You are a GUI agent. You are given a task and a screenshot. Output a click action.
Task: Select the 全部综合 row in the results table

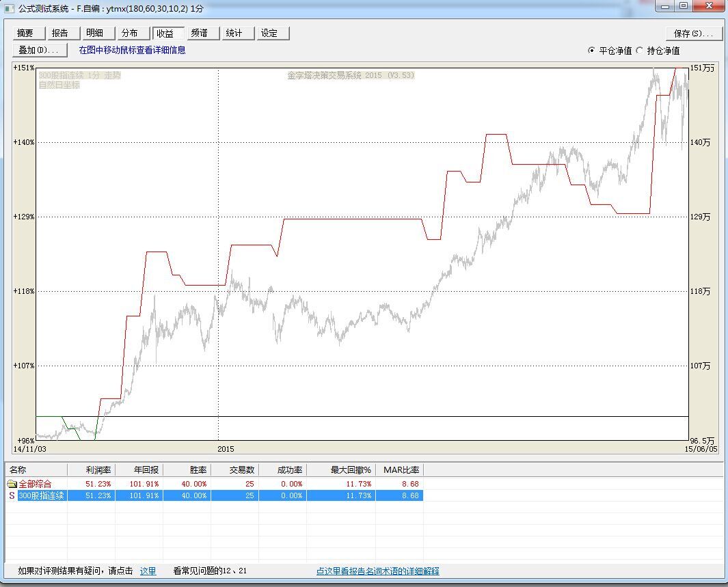tap(34, 484)
